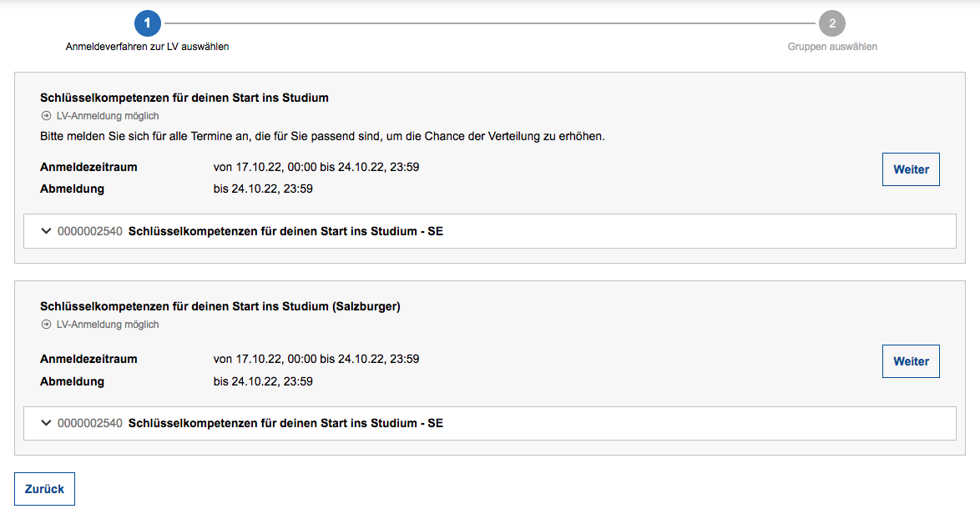Screen dimensions: 980x514
Task: Expand the chevron in the Salzburger course card
Action: [x=46, y=423]
